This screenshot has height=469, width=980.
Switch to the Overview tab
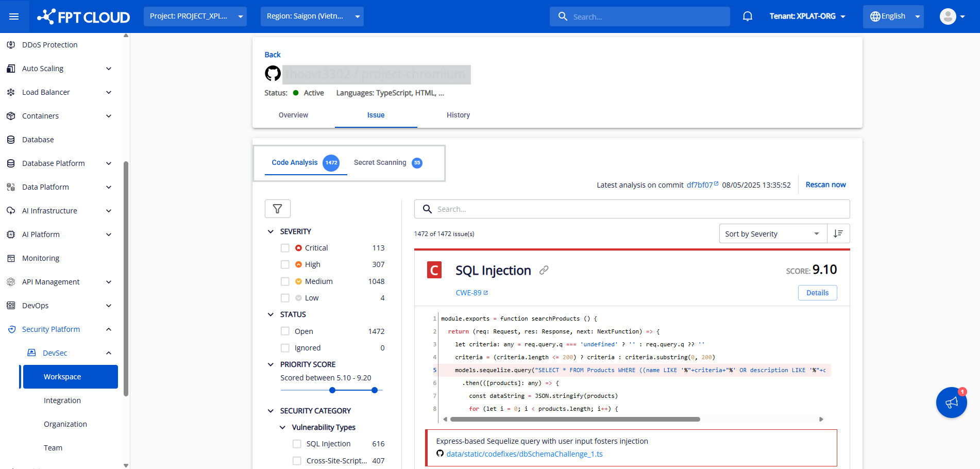pos(293,115)
